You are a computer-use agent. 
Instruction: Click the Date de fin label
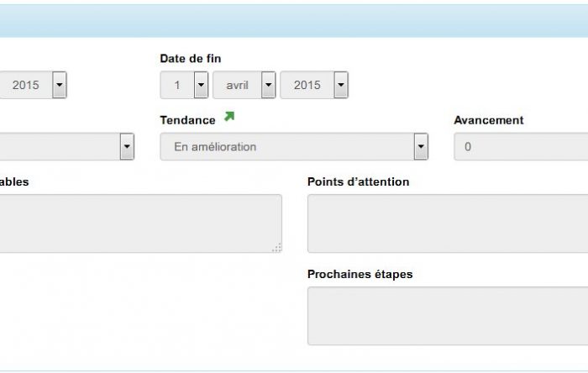191,59
